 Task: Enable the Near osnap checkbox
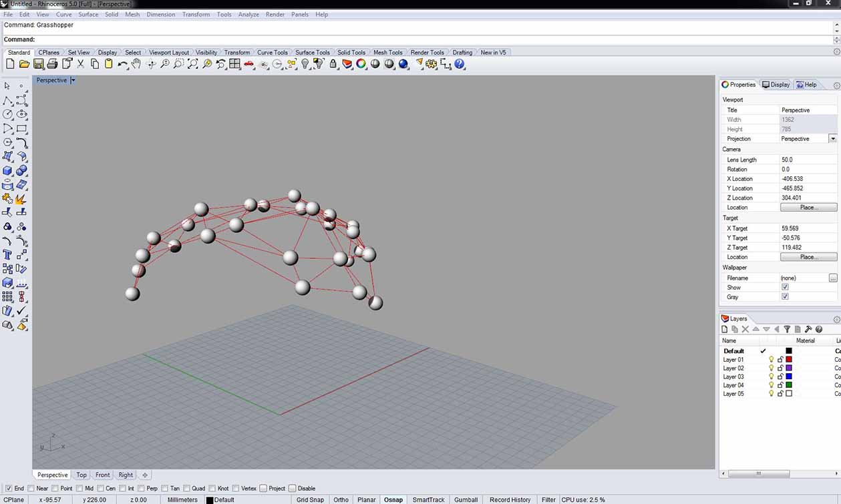[31, 489]
